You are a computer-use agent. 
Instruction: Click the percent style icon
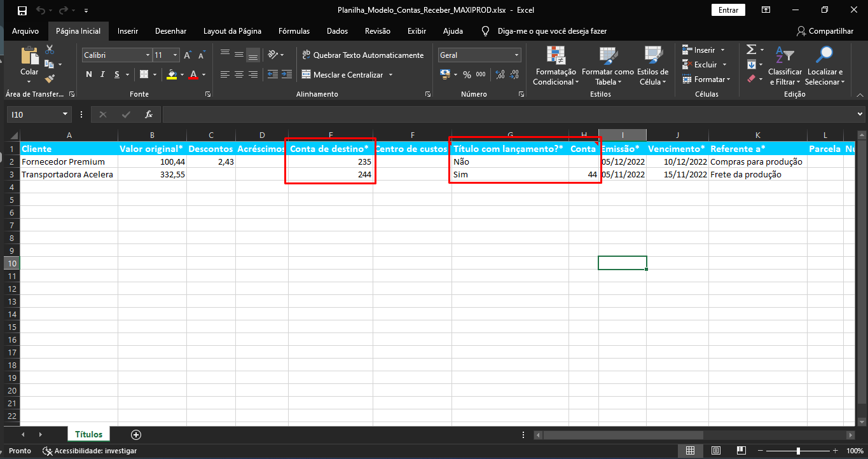(467, 75)
